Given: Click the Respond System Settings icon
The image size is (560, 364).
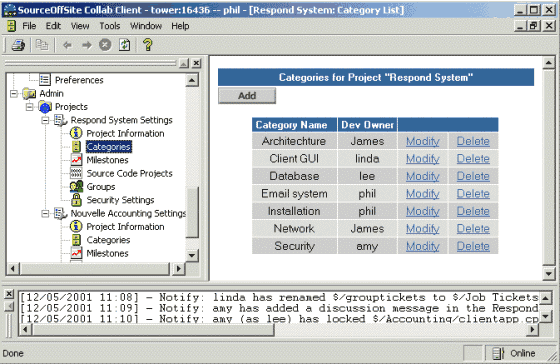Looking at the screenshot, I should (x=61, y=120).
